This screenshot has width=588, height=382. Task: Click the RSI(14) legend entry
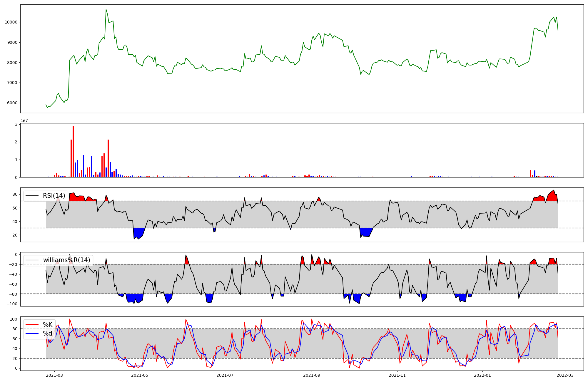[x=54, y=196]
